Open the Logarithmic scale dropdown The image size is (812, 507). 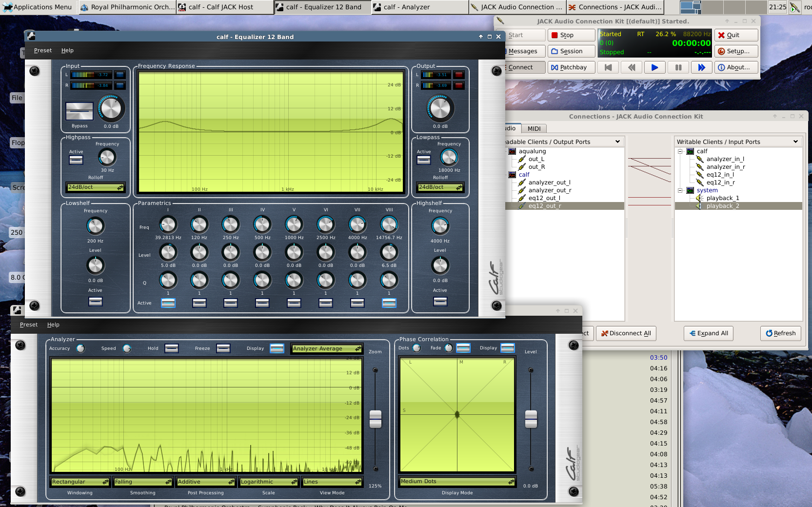pos(269,482)
